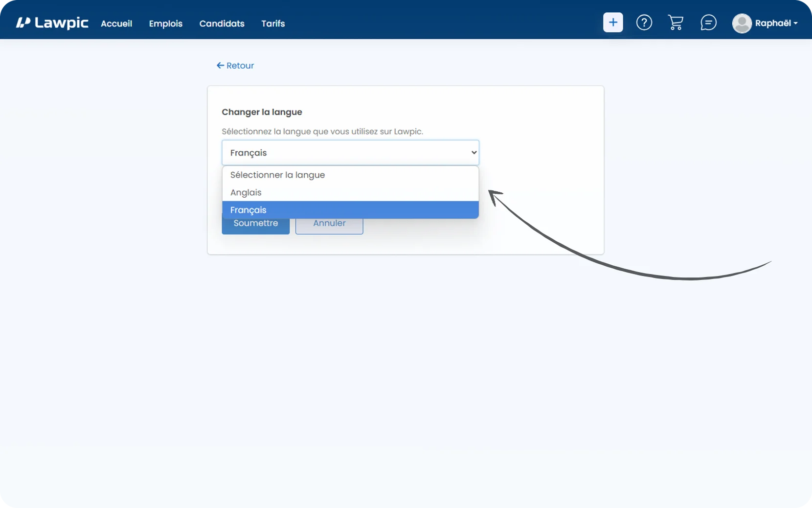Pick the 'Sélectionner la langue' placeholder option
Image resolution: width=812 pixels, height=508 pixels.
pyautogui.click(x=277, y=175)
